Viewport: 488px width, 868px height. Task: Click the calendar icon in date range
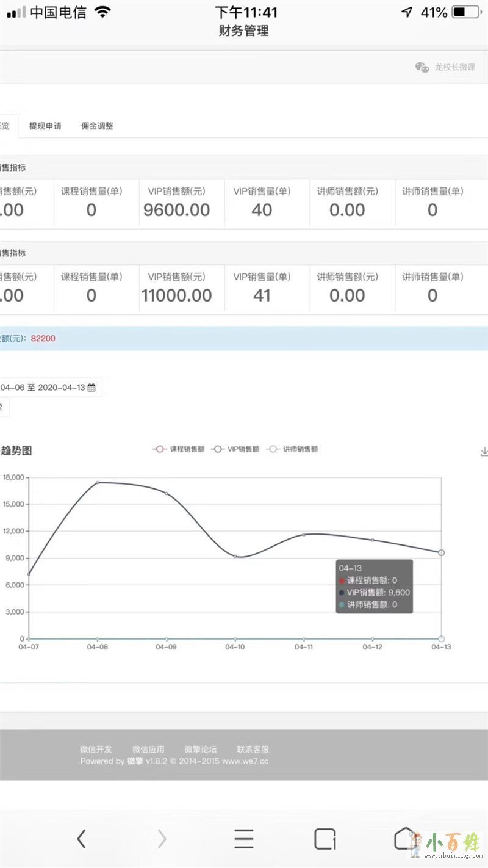91,388
